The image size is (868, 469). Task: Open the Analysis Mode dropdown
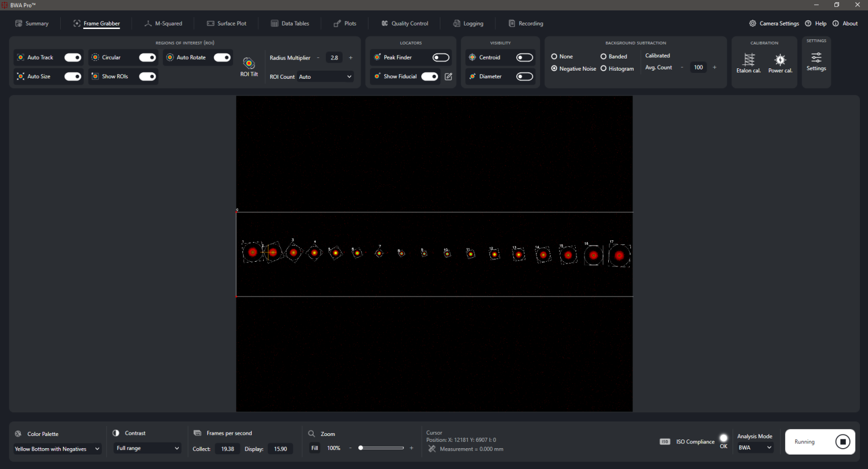(x=755, y=448)
